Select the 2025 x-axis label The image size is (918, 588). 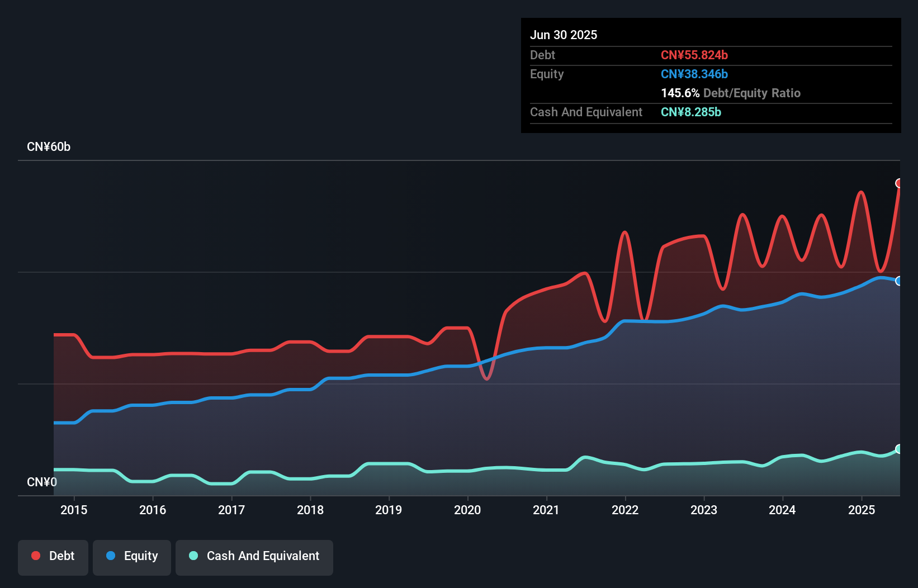click(861, 510)
